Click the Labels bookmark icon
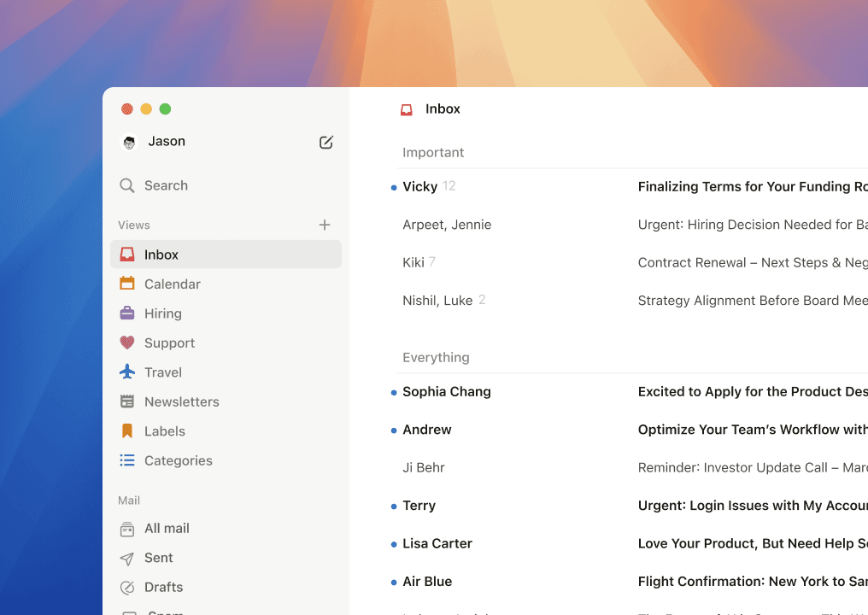The width and height of the screenshot is (868, 615). pyautogui.click(x=127, y=431)
